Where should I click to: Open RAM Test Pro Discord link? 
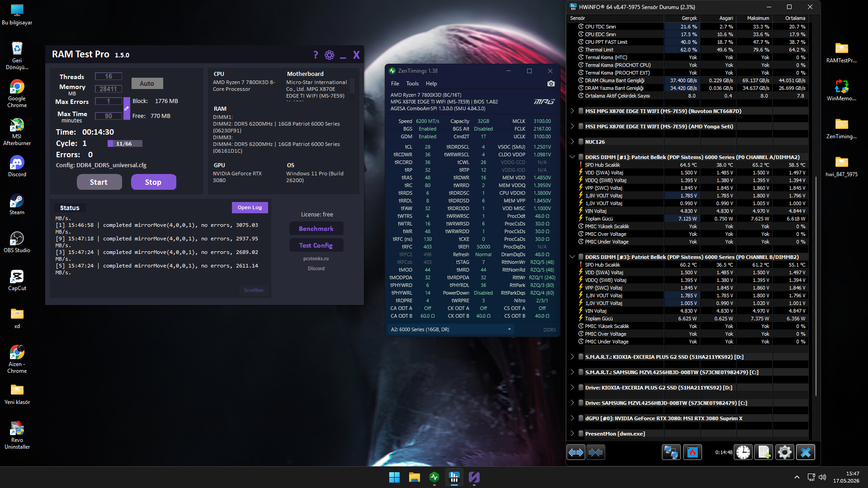[x=316, y=268]
